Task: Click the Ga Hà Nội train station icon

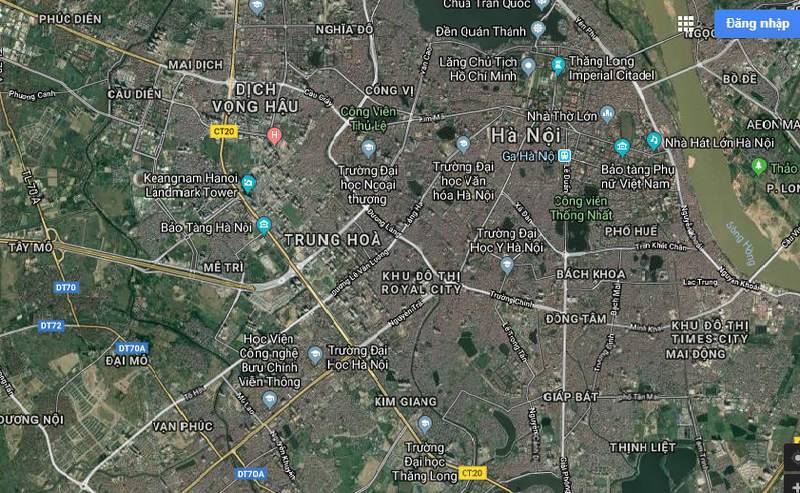Action: 564,156
